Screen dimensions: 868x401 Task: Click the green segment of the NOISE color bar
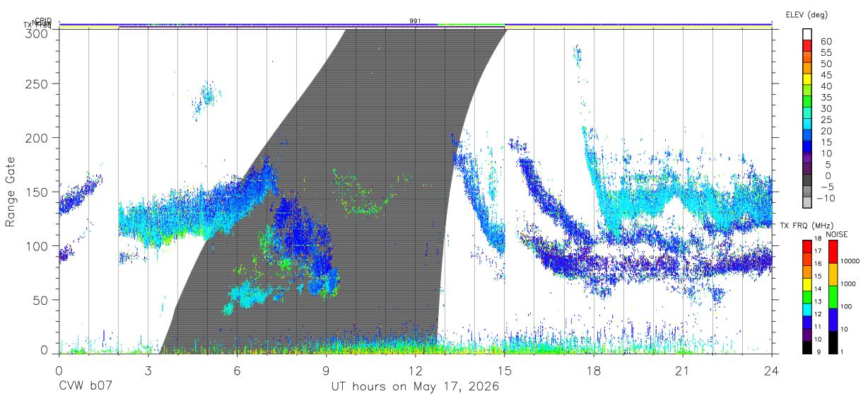(834, 297)
